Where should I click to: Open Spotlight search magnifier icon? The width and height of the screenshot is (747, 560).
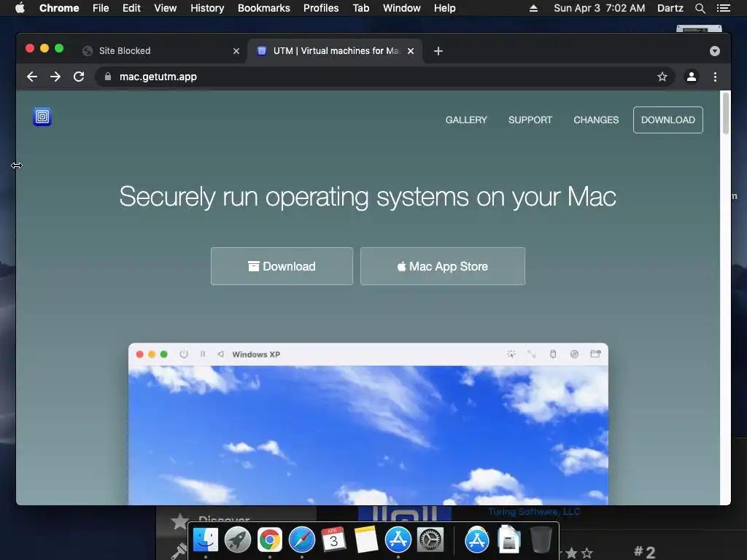700,8
